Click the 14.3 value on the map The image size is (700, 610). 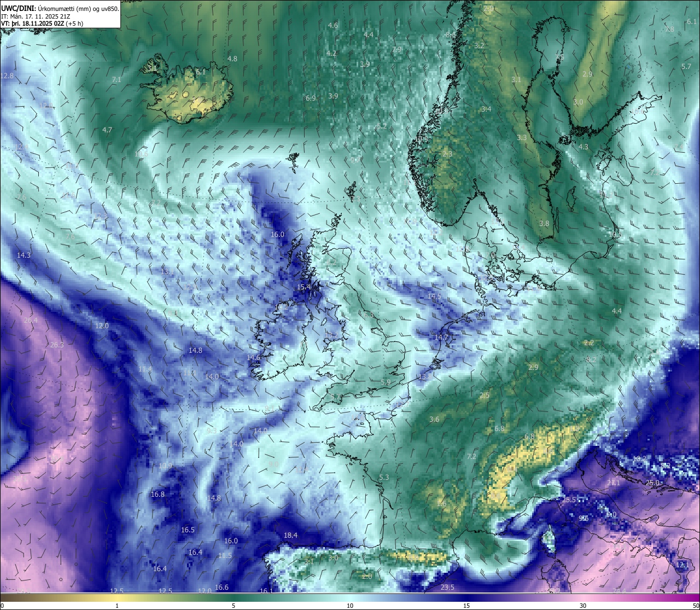tap(24, 255)
